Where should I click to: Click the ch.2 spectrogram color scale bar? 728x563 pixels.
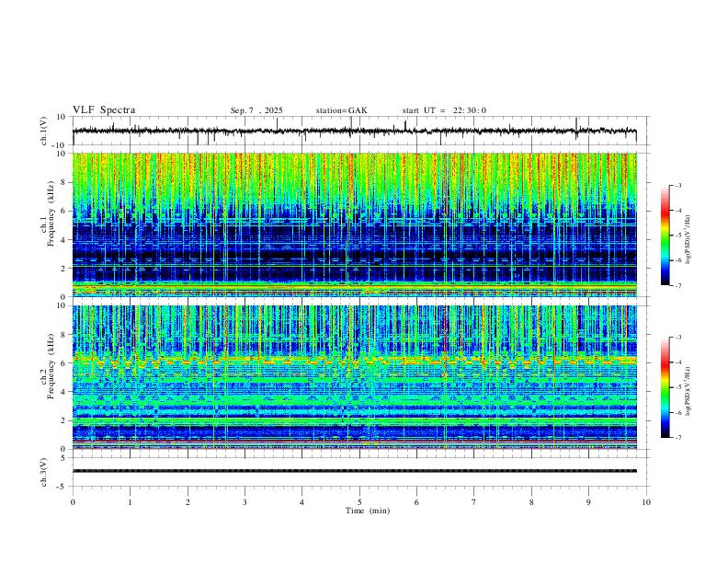pyautogui.click(x=665, y=387)
